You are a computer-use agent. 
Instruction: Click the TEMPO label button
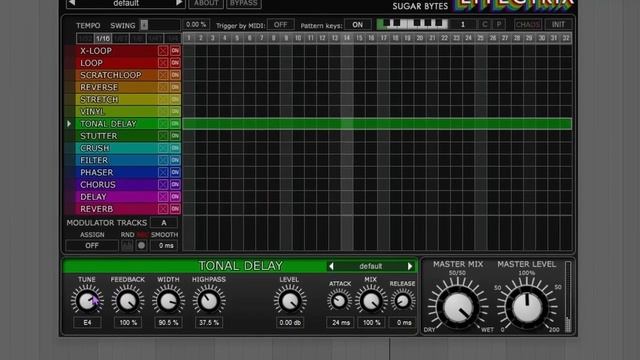click(88, 25)
